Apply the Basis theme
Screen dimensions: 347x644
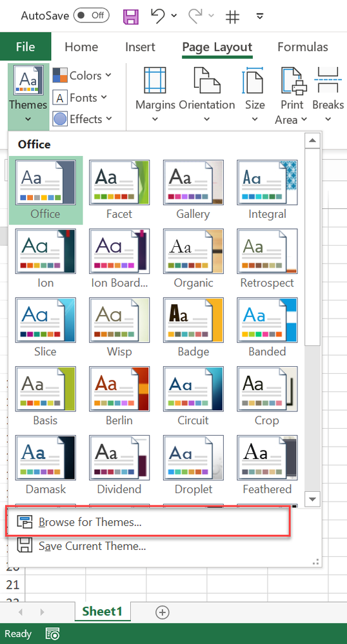pyautogui.click(x=46, y=396)
